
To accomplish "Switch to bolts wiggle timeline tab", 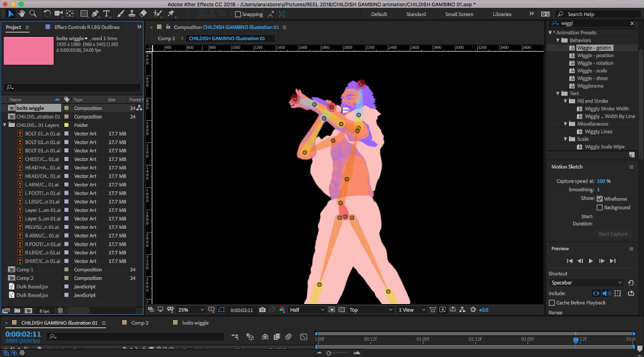I will point(195,323).
